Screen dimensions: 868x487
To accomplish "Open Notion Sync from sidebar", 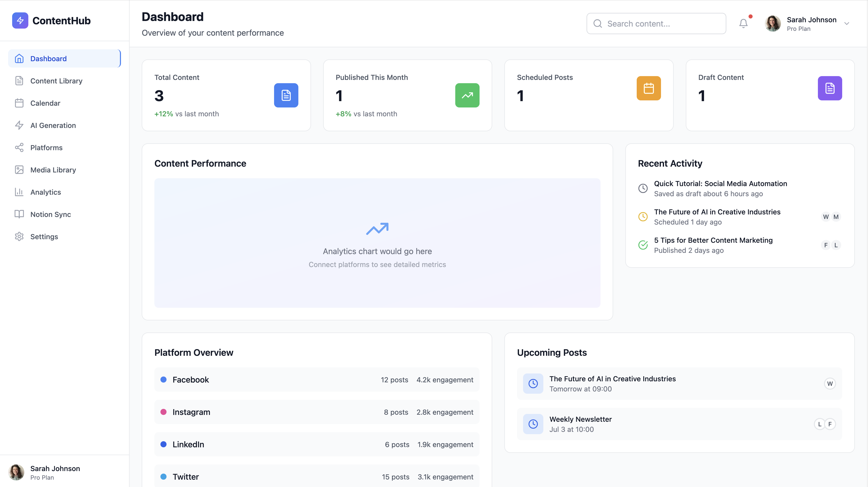I will (51, 214).
